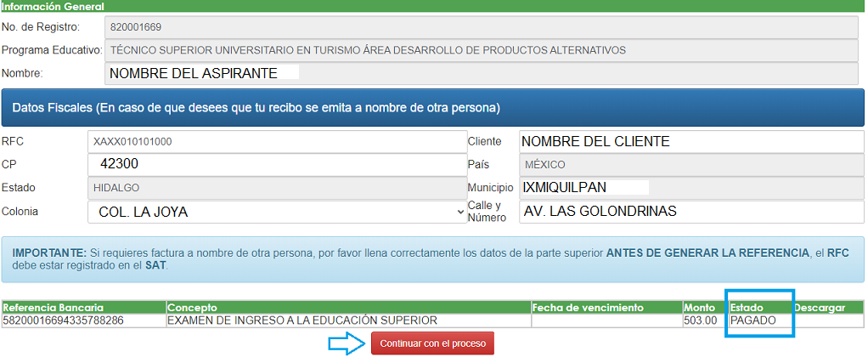This screenshot has width=868, height=363.
Task: Edit the Cliente field NOMBRE DEL CLIENTE
Action: (691, 142)
